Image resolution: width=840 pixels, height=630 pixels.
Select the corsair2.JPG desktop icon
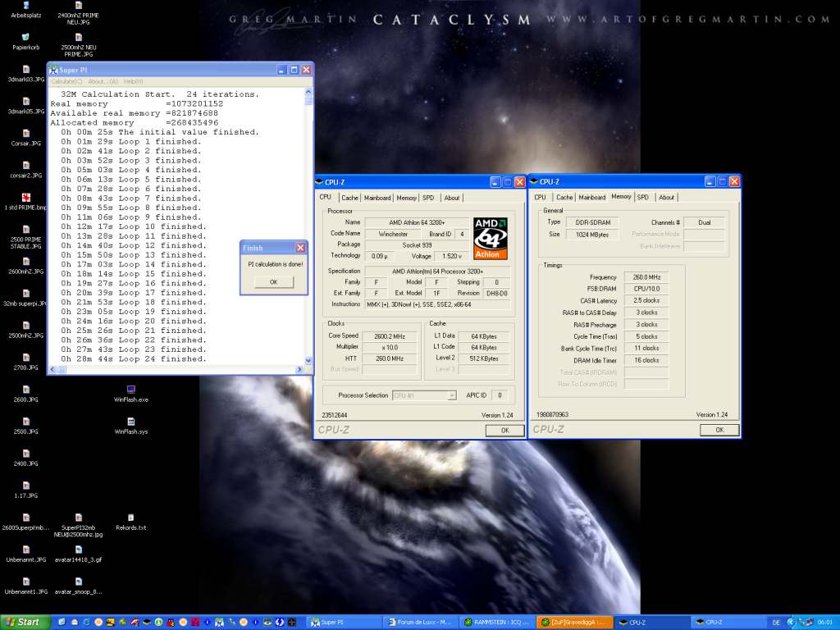click(25, 170)
